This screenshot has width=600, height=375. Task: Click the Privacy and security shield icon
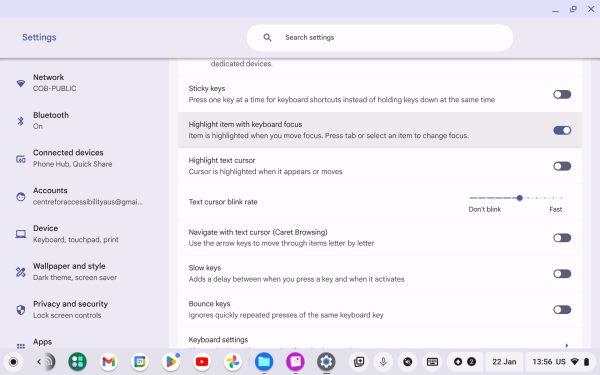[21, 310]
